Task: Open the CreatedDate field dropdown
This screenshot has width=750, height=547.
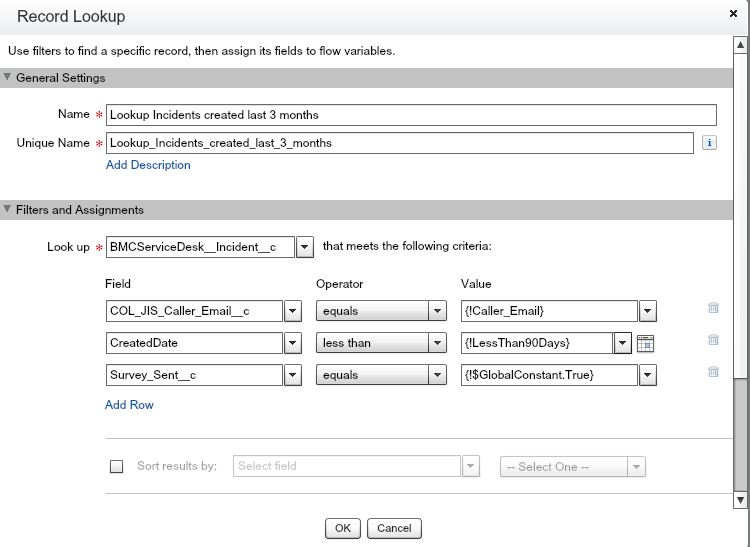Action: [293, 343]
